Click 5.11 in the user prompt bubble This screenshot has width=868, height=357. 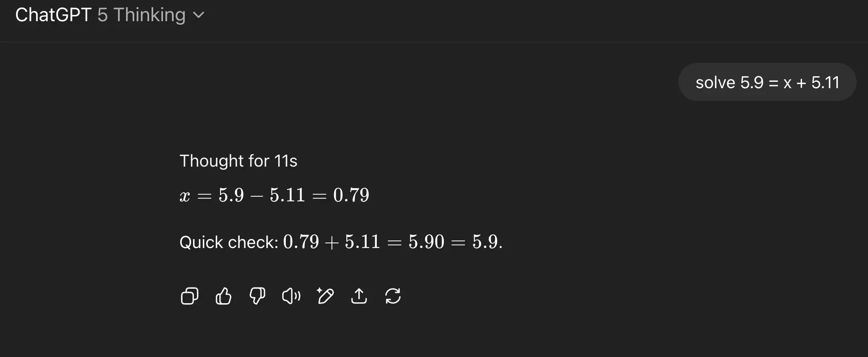coord(825,83)
